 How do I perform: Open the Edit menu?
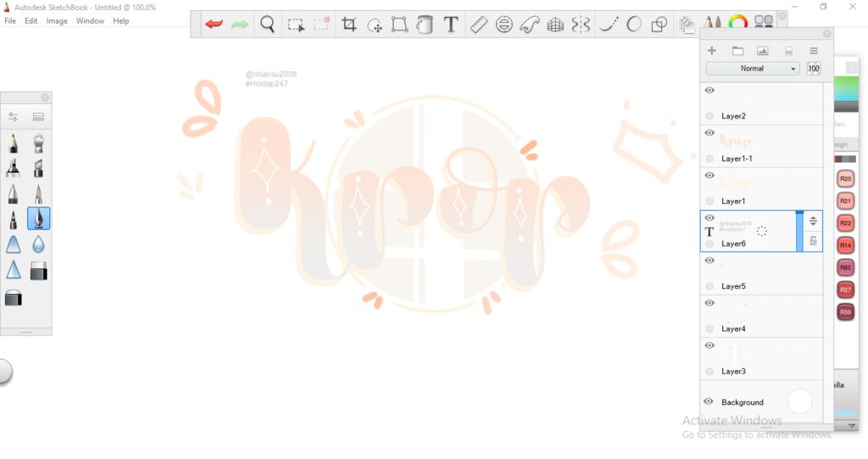point(31,21)
